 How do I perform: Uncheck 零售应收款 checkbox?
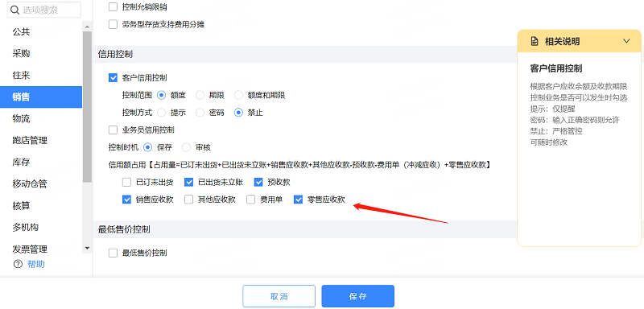pos(298,200)
